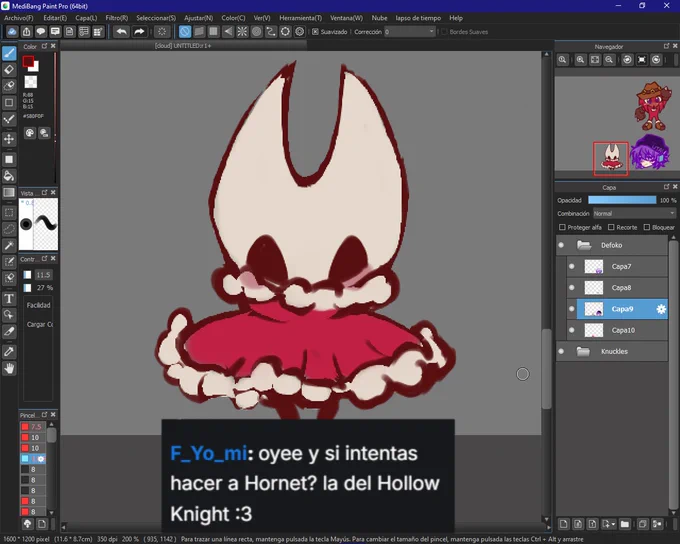
Task: Toggle the Suavizado checkbox
Action: 315,32
